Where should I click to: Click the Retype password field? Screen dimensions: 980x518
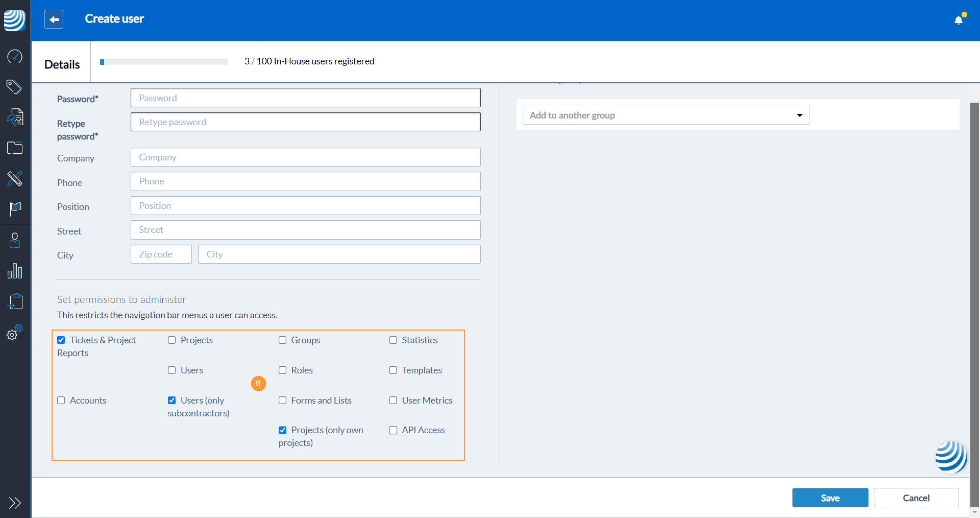[x=305, y=122]
